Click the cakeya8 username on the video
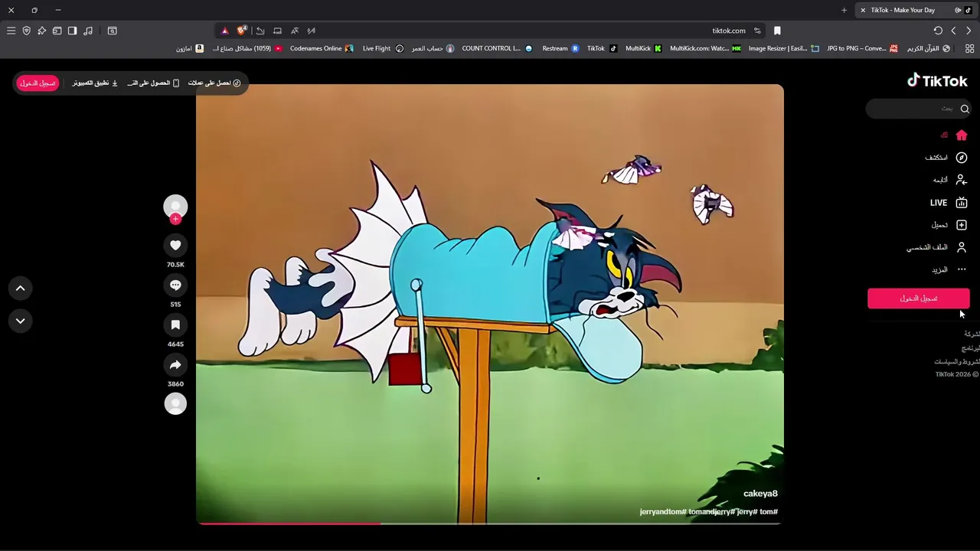The width and height of the screenshot is (980, 551). tap(760, 494)
